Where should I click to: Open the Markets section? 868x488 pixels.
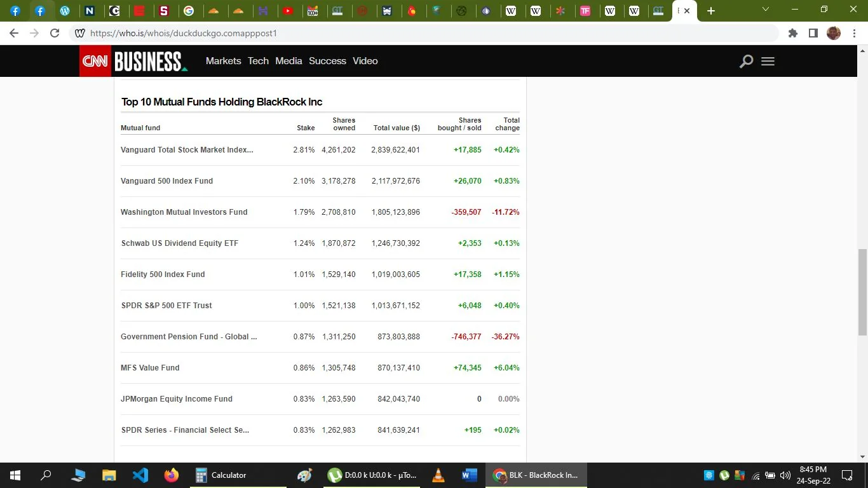tap(223, 61)
